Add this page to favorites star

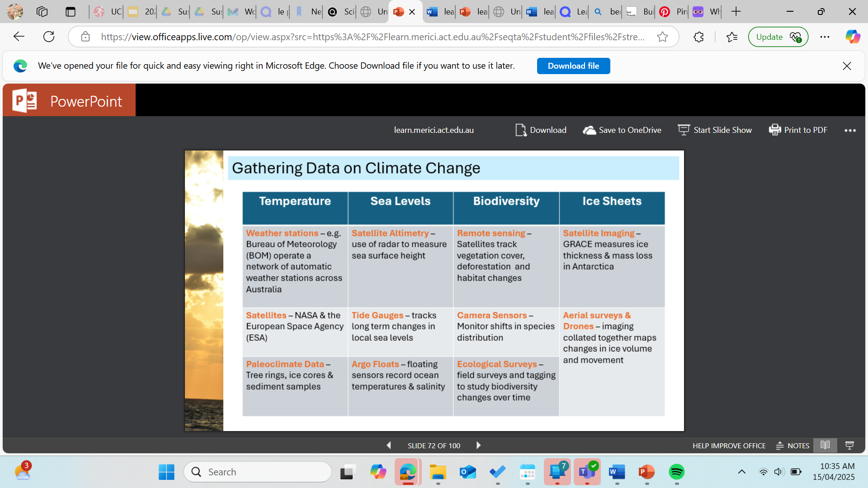point(662,37)
